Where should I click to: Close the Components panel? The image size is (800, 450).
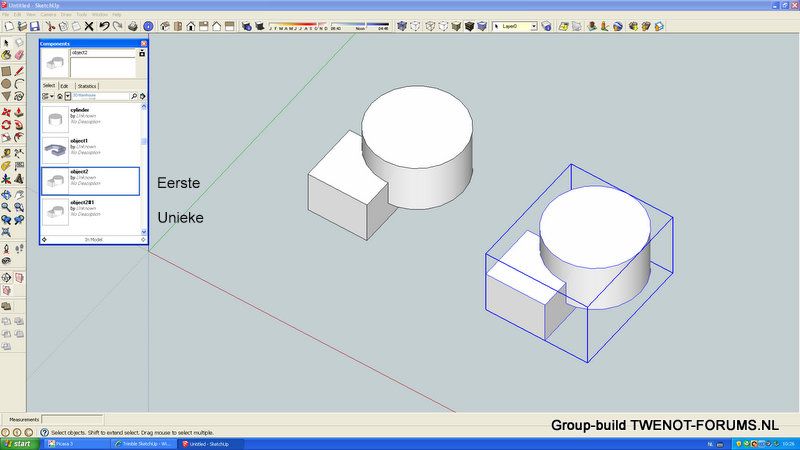tap(144, 44)
